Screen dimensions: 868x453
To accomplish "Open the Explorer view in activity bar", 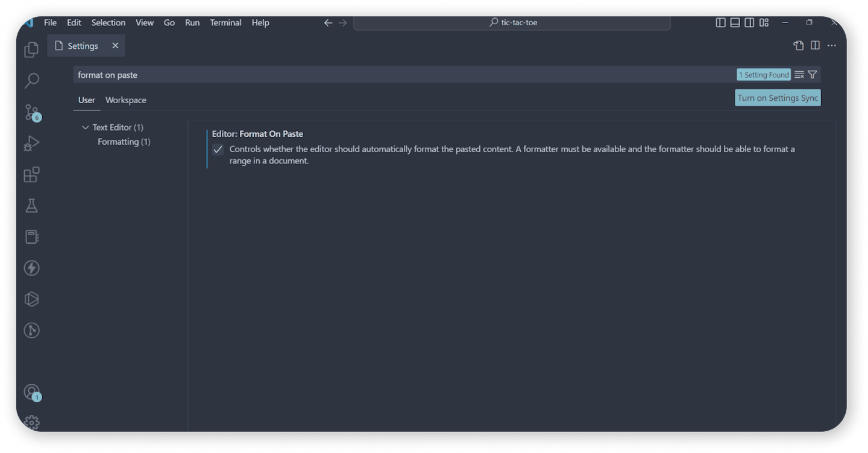I will click(x=31, y=49).
